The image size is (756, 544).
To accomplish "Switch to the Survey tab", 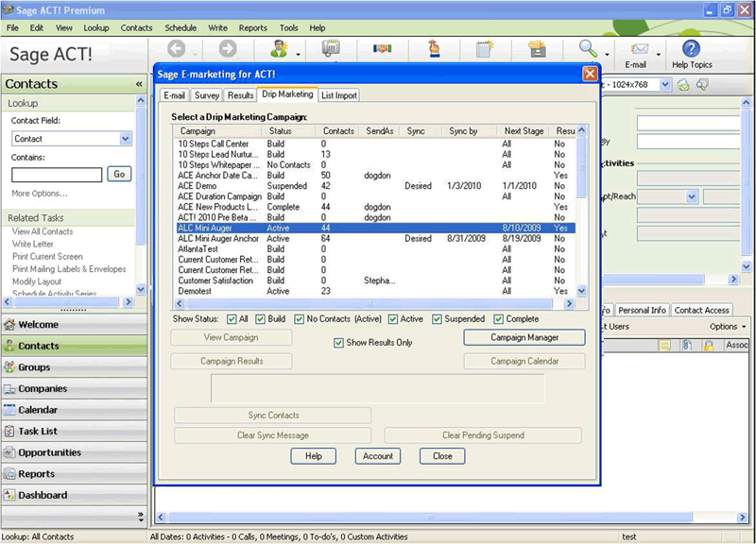I will (207, 95).
